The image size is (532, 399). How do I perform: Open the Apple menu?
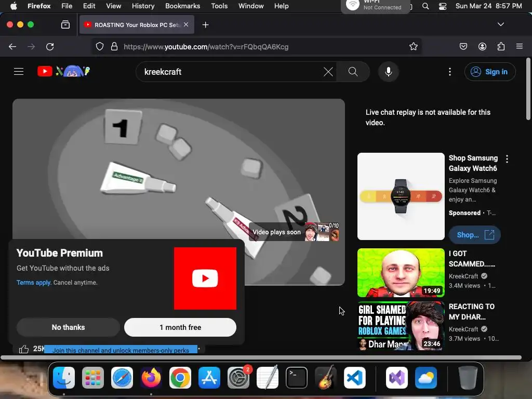tap(14, 6)
